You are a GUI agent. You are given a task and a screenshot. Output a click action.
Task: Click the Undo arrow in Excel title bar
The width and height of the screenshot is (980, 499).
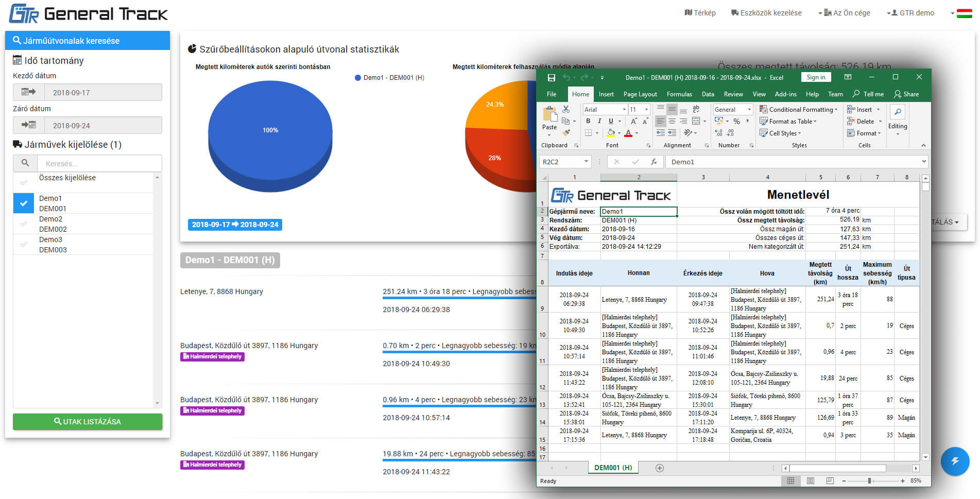click(x=566, y=77)
